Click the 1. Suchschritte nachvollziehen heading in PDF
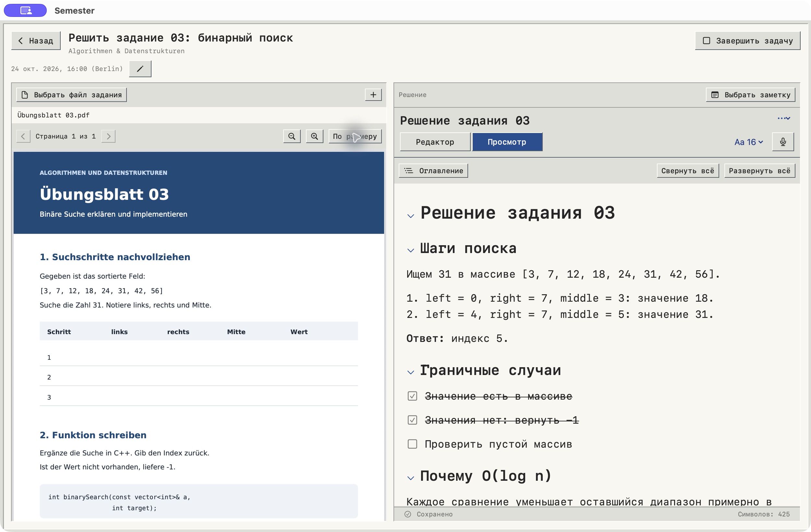811x532 pixels. pos(115,257)
